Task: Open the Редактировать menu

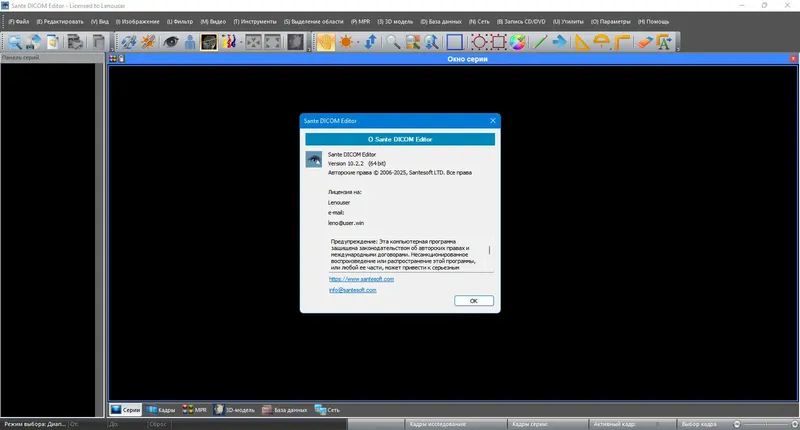Action: click(x=60, y=21)
